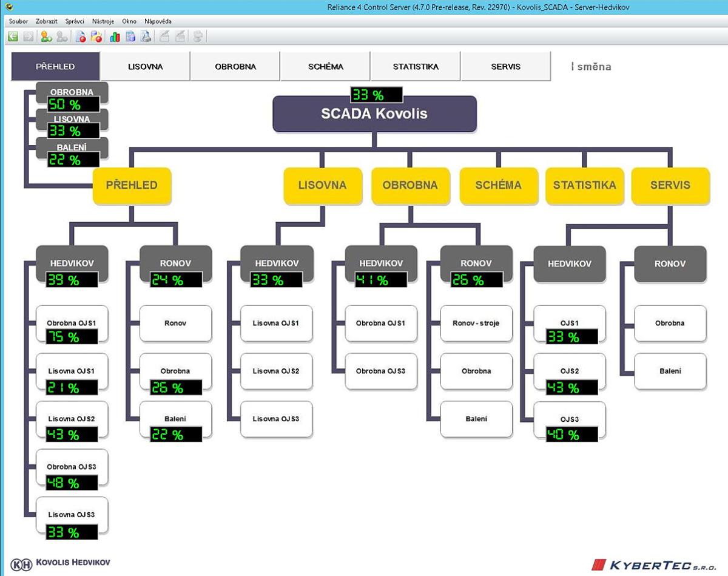Click the print preview toolbar icon
The width and height of the screenshot is (728, 576).
tap(146, 36)
